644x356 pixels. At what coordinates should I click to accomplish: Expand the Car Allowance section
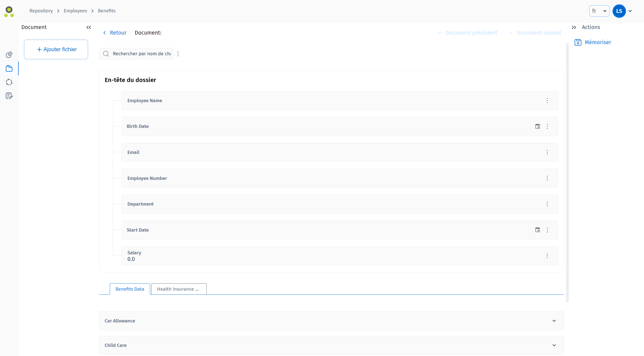click(554, 321)
